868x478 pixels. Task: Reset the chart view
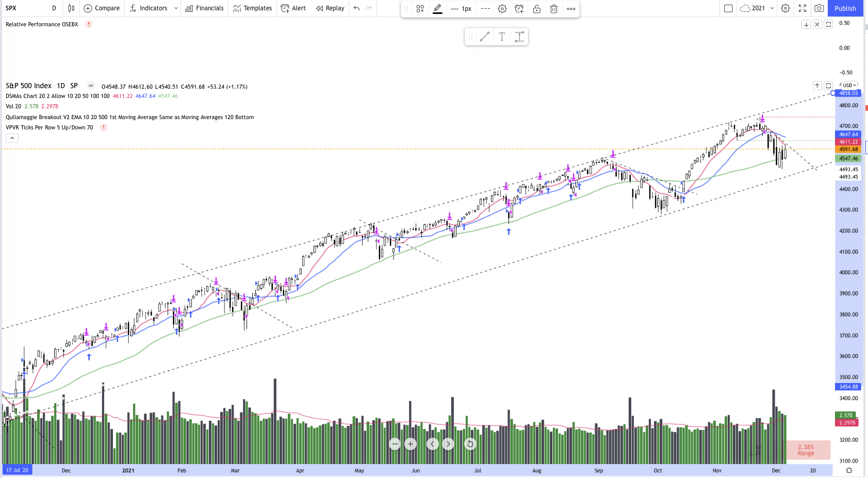point(470,443)
